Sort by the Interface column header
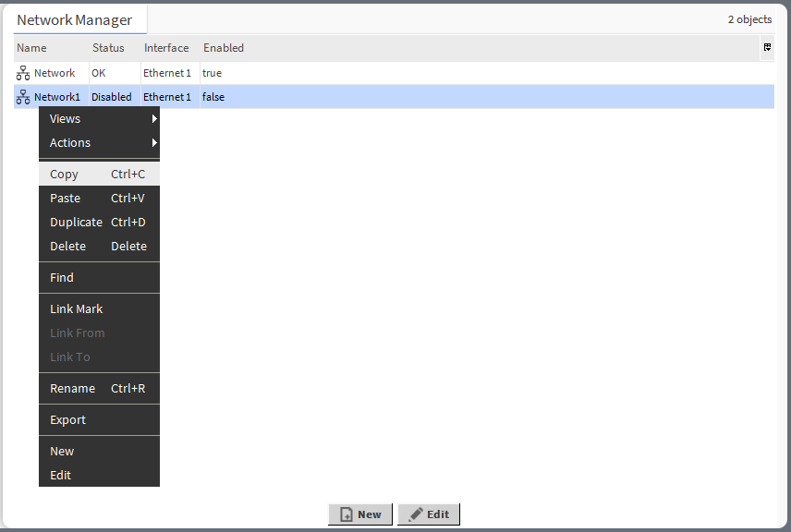 point(166,48)
